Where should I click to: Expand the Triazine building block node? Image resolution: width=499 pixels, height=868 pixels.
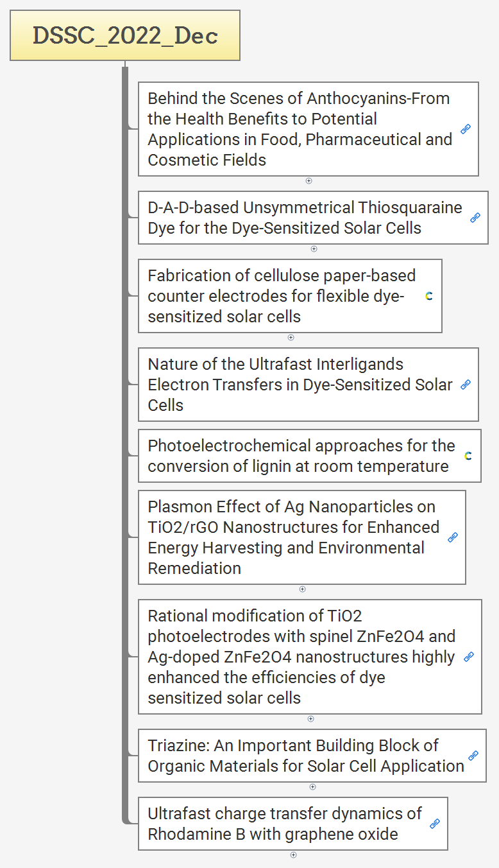[312, 787]
